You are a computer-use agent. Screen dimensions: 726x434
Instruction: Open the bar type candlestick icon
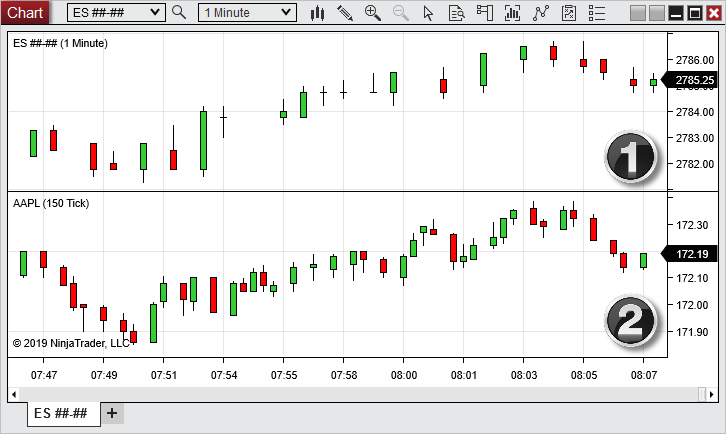[x=318, y=13]
